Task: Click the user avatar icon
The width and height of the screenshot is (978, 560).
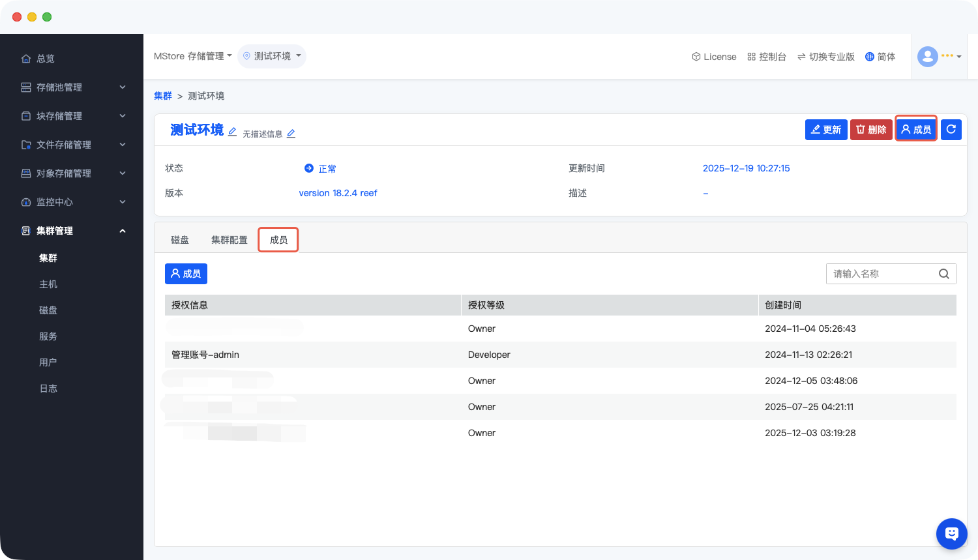Action: (x=927, y=57)
